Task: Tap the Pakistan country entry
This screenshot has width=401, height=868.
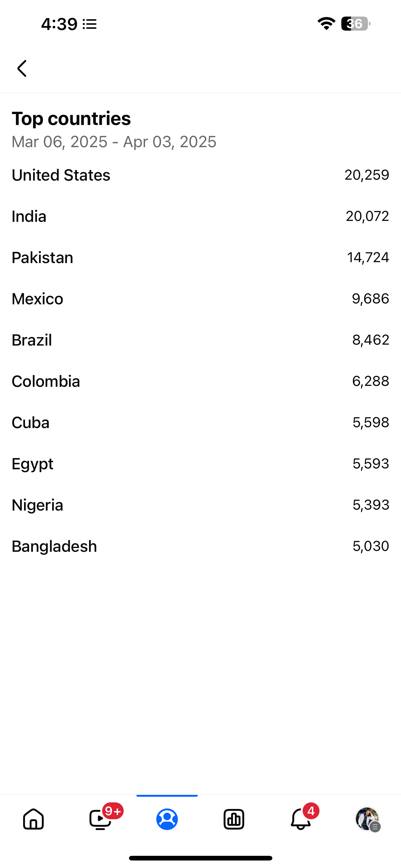Action: pyautogui.click(x=200, y=258)
